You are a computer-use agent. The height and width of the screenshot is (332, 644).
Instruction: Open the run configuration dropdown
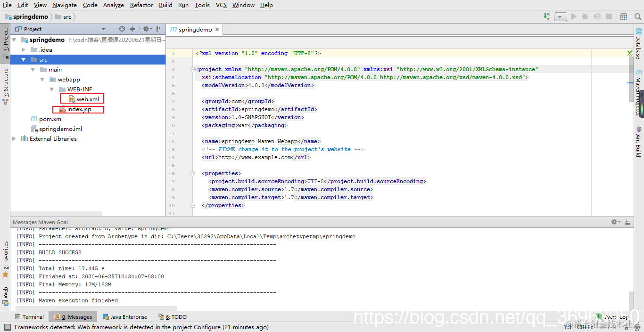tap(560, 16)
